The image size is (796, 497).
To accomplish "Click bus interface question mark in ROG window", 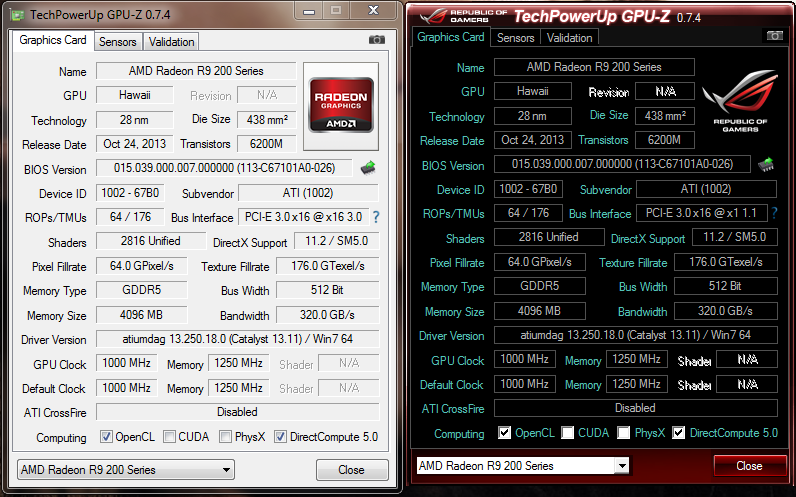I will pyautogui.click(x=774, y=213).
